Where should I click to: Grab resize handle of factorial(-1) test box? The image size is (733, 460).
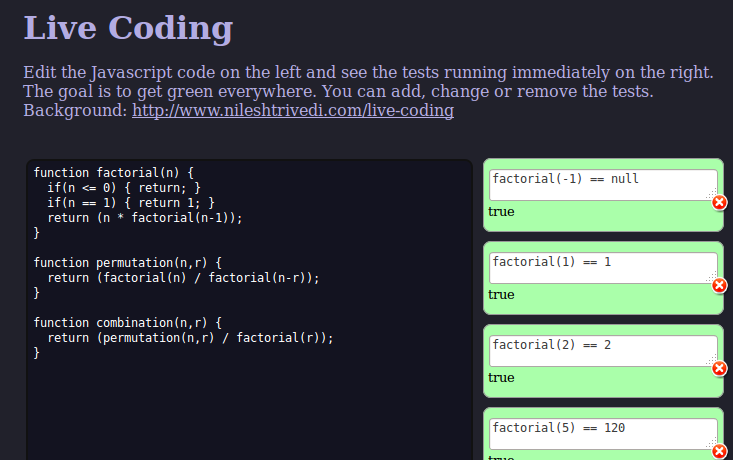pyautogui.click(x=712, y=195)
